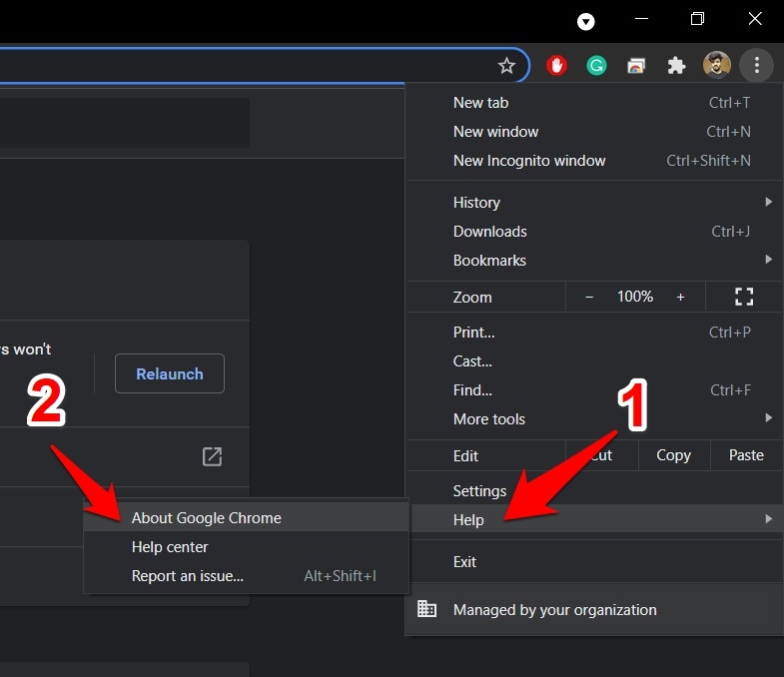Open the multicolor window extension icon
The height and width of the screenshot is (677, 784).
coord(636,66)
